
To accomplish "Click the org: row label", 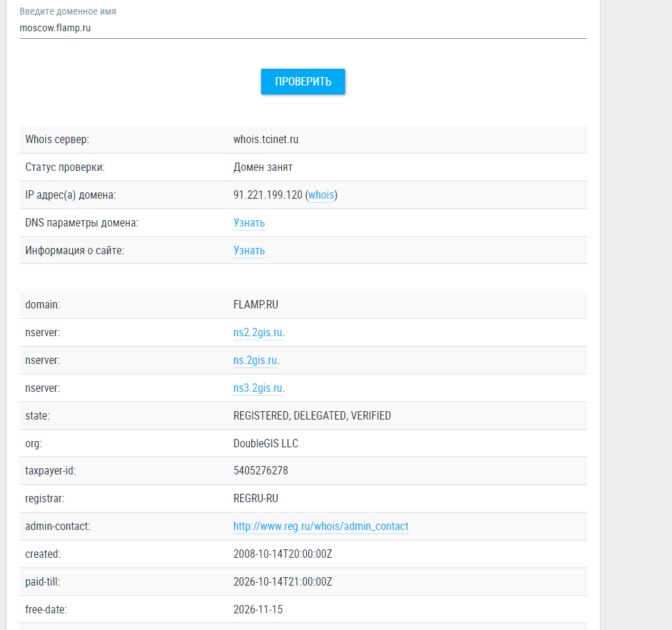I will click(33, 443).
